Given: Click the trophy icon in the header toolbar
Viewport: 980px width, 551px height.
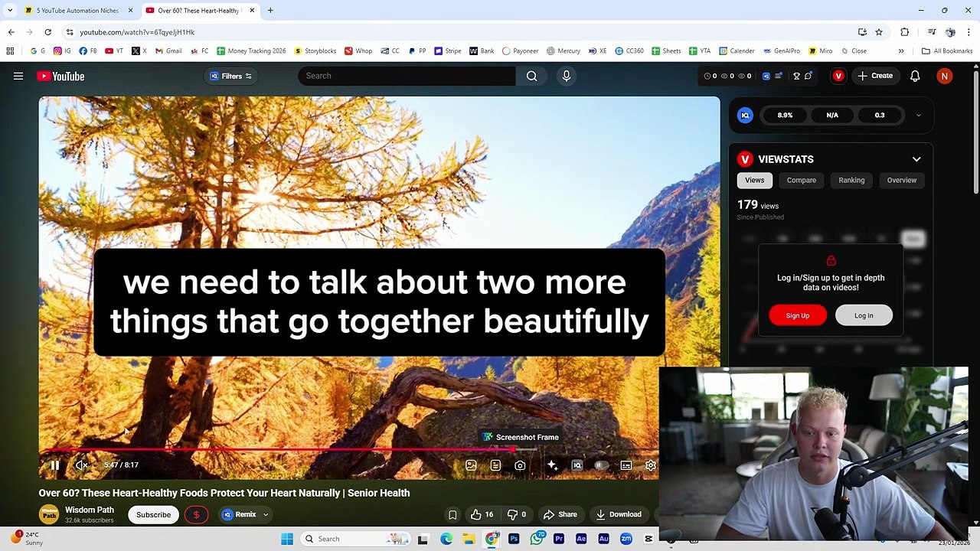Looking at the screenshot, I should (796, 76).
